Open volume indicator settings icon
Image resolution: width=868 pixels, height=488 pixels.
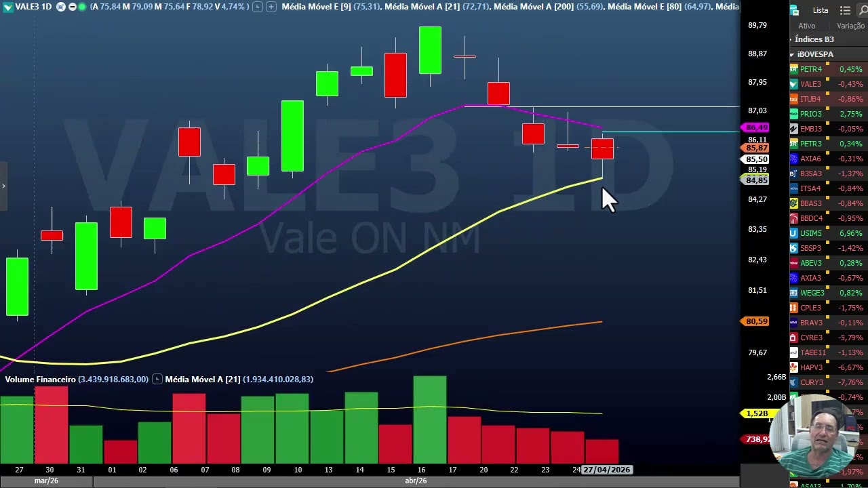tap(157, 380)
